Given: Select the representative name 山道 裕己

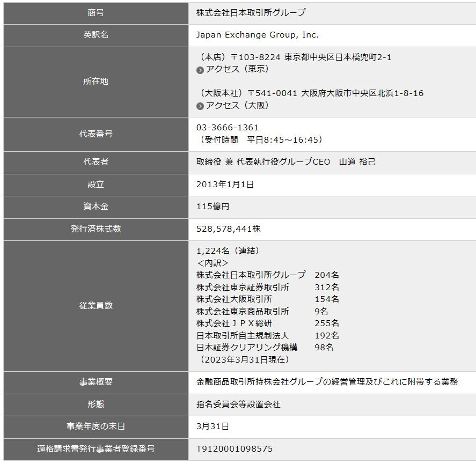Looking at the screenshot, I should point(357,162).
